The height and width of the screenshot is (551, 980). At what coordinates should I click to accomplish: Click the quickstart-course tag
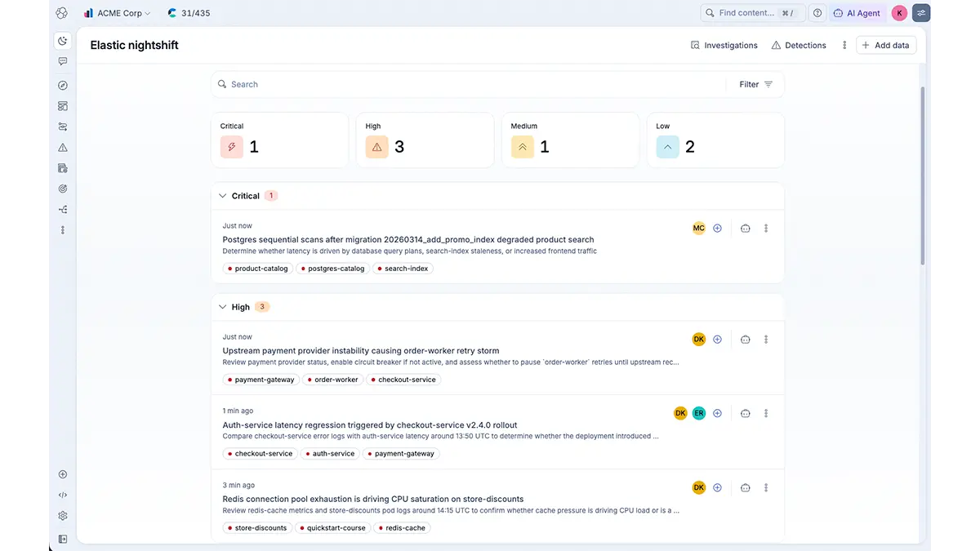tap(332, 528)
